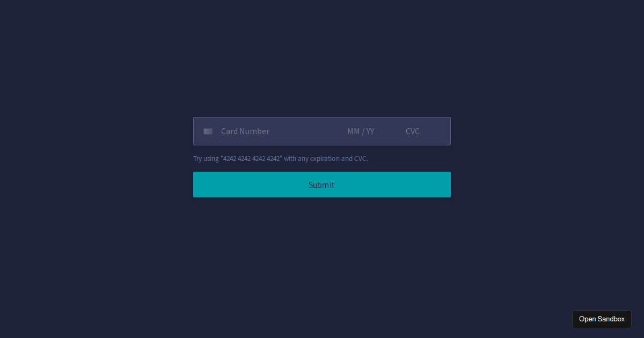644x338 pixels.
Task: Click the credit card brand icon
Action: point(208,131)
